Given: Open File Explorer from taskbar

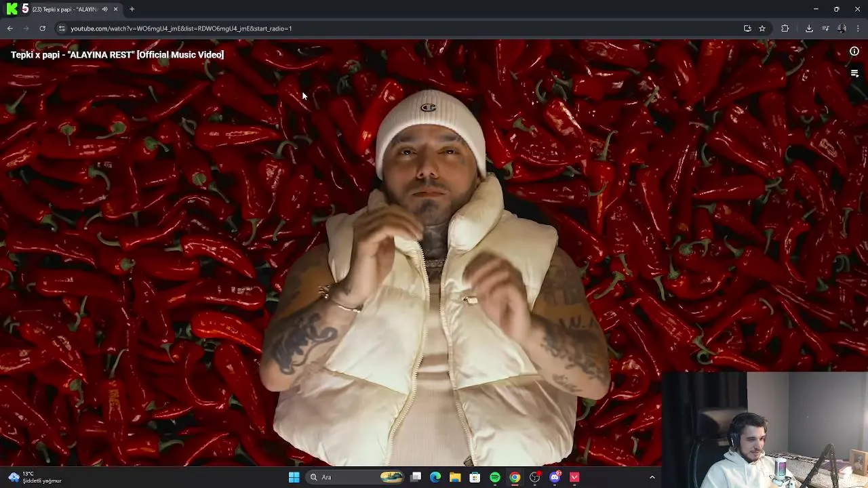Looking at the screenshot, I should 455,477.
